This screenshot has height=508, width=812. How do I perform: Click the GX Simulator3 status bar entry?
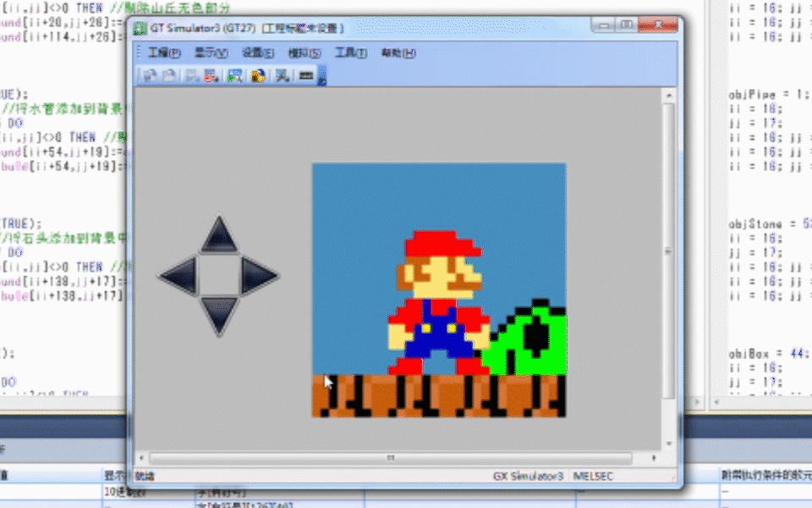tap(528, 476)
